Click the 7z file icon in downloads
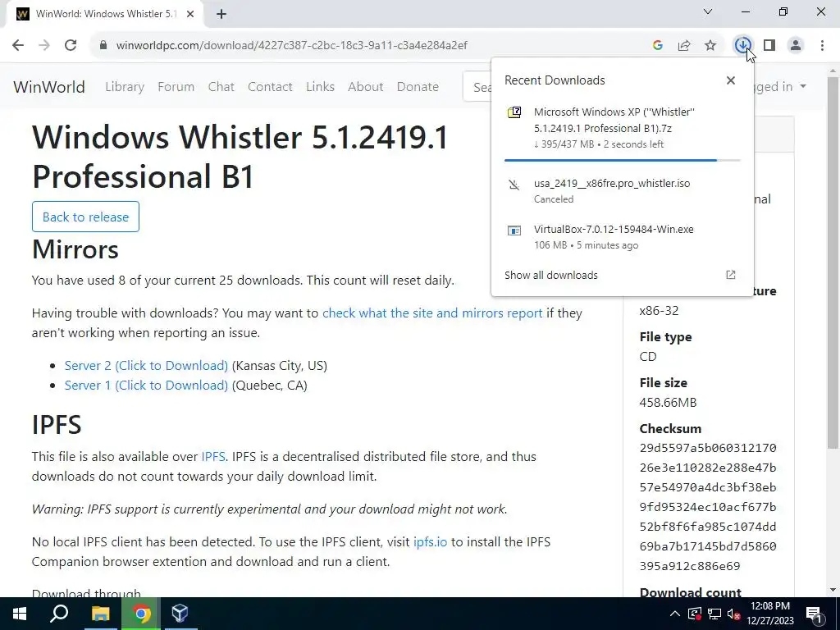Viewport: 840px width, 630px height. click(514, 112)
